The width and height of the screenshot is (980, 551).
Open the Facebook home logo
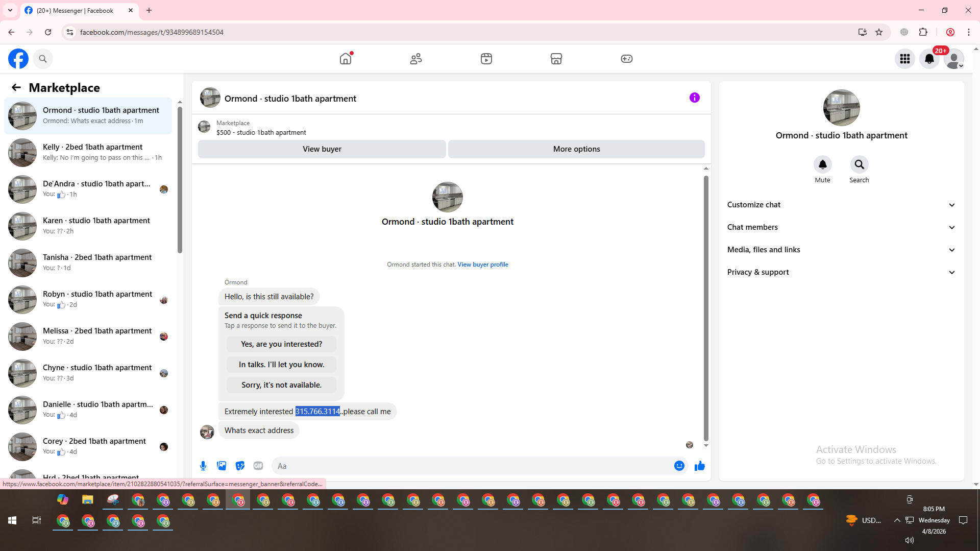[x=18, y=59]
